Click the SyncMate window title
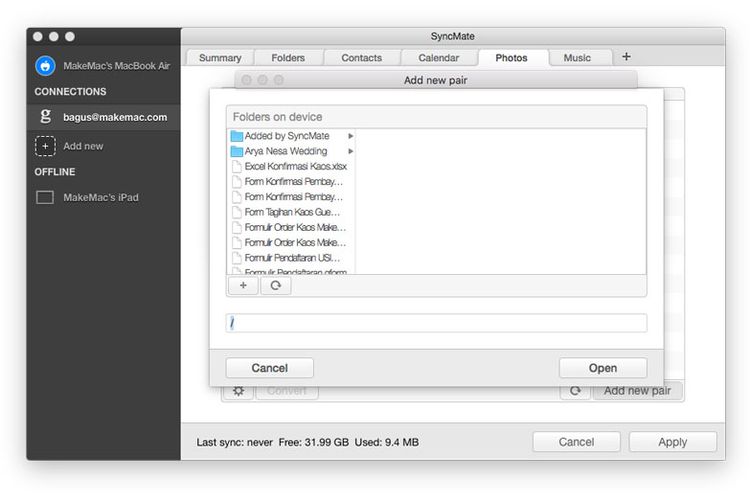Image resolution: width=750 pixels, height=500 pixels. (452, 36)
